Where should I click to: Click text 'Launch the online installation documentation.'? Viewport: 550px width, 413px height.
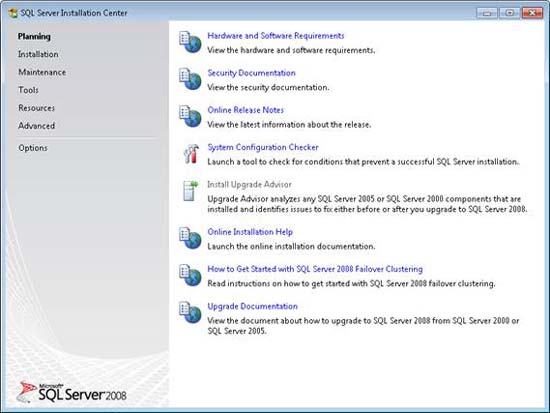click(291, 246)
